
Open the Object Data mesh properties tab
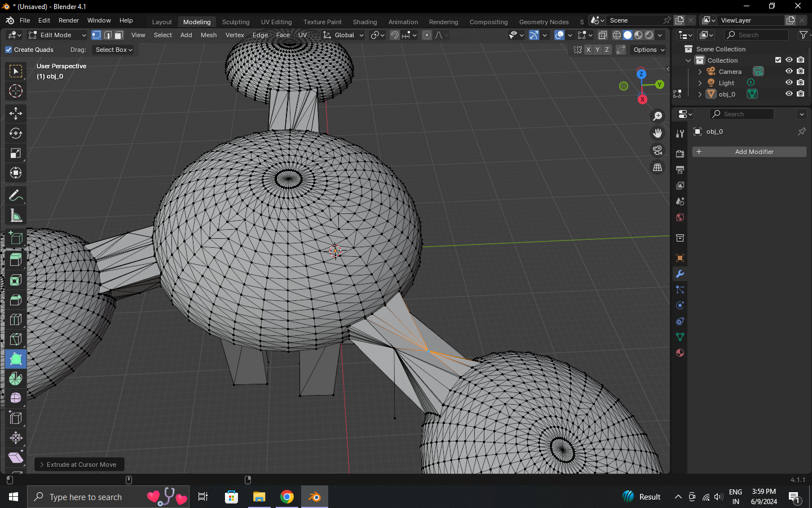tap(680, 337)
